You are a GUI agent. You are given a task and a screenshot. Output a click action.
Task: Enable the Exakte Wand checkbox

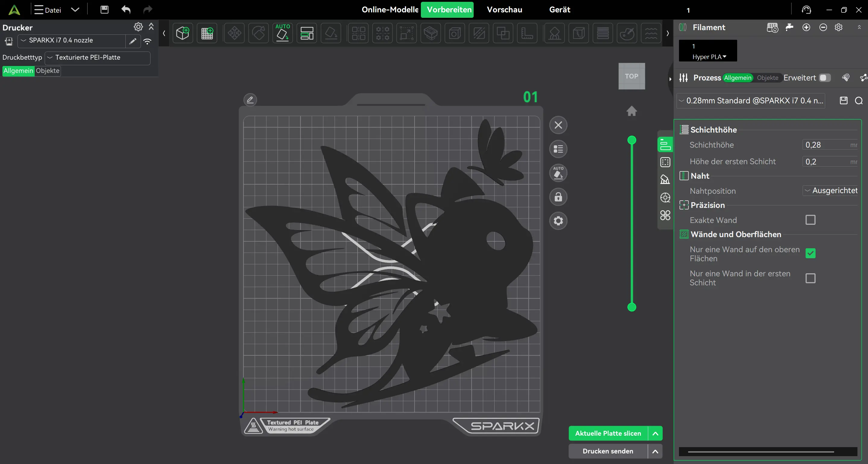(x=810, y=220)
